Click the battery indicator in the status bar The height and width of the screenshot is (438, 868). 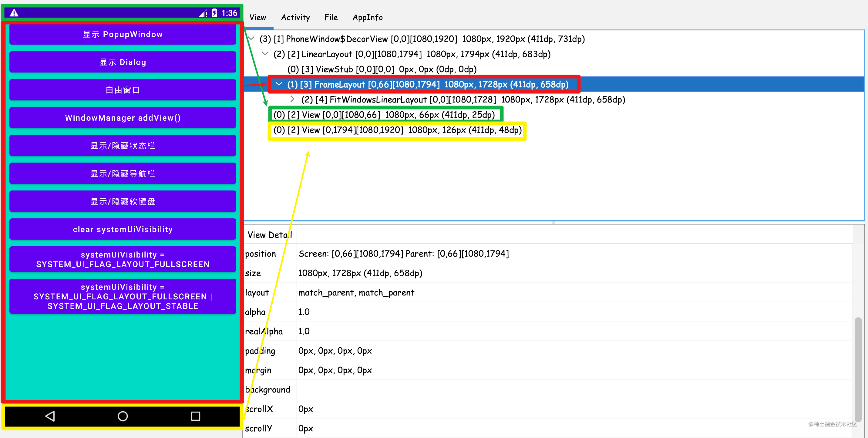click(x=214, y=12)
